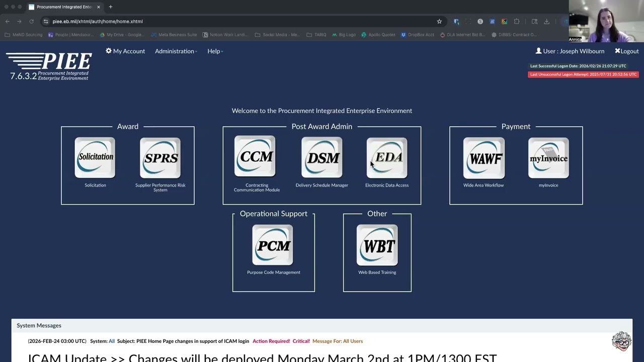The width and height of the screenshot is (644, 362).
Task: Open the Big Logo bookmark
Action: click(x=344, y=35)
